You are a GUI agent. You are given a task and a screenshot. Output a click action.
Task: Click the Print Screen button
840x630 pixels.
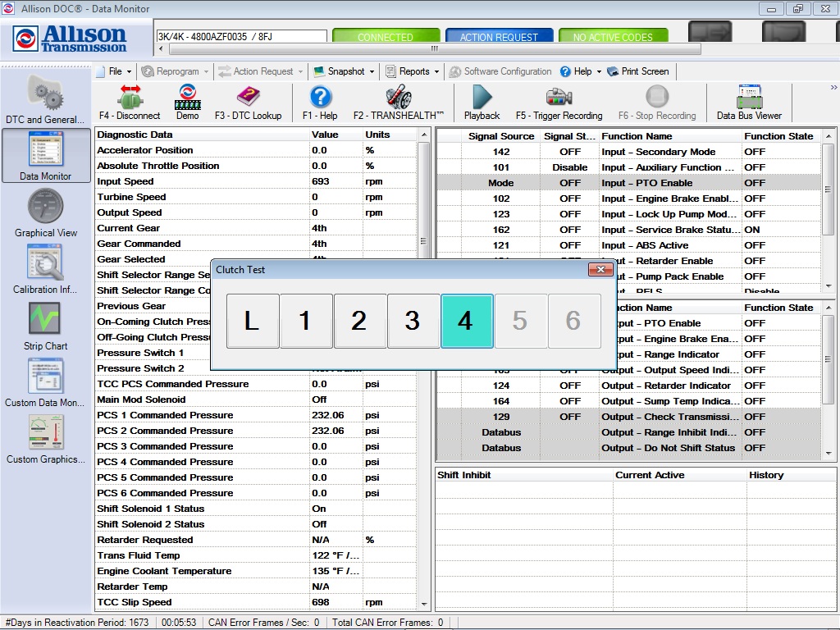[643, 71]
